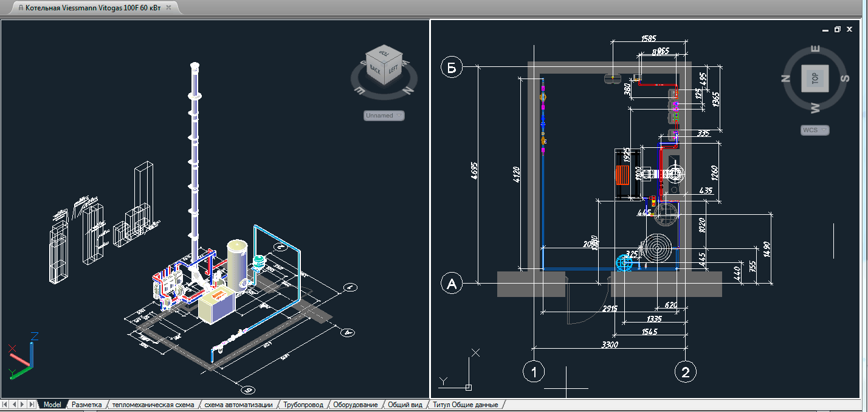Click compass letter E on right viewport ViewCube
This screenshot has width=868, height=412.
[x=815, y=48]
